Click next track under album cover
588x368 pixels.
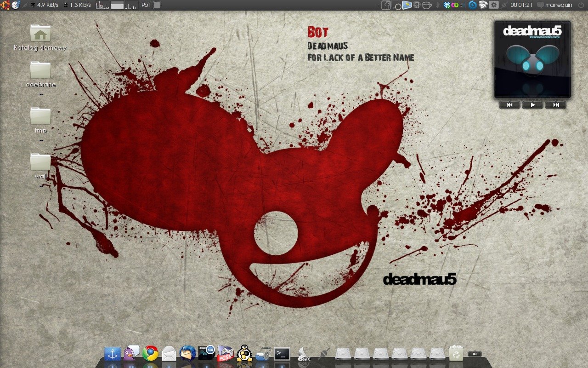pyautogui.click(x=555, y=105)
